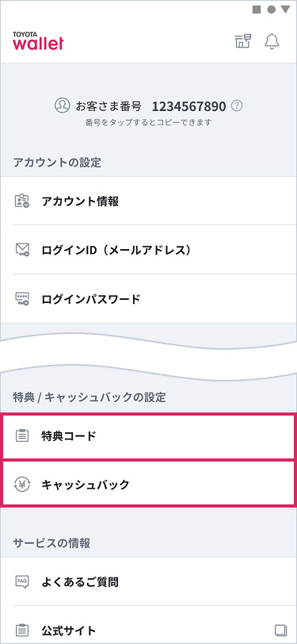The image size is (297, 644).
Task: Select ログインパスワード menu entry
Action: [x=149, y=298]
